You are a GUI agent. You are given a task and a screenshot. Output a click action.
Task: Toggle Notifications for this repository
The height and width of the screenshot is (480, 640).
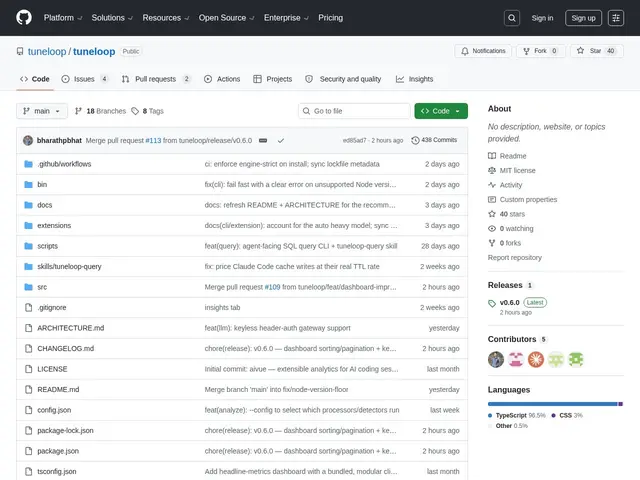483,51
